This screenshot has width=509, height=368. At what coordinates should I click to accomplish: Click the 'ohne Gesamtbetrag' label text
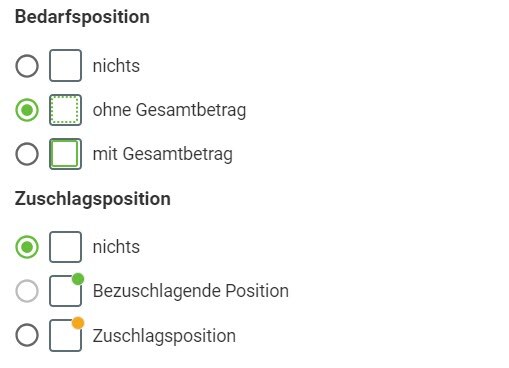(169, 110)
